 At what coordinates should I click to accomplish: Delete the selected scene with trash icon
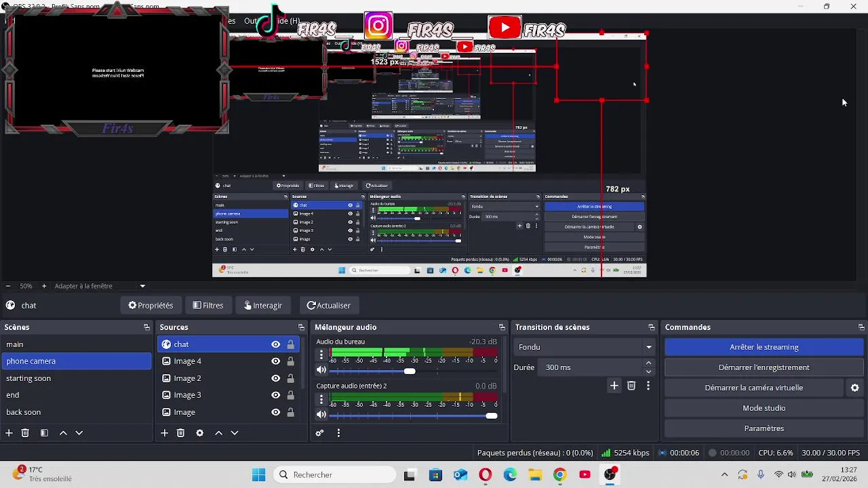25,433
